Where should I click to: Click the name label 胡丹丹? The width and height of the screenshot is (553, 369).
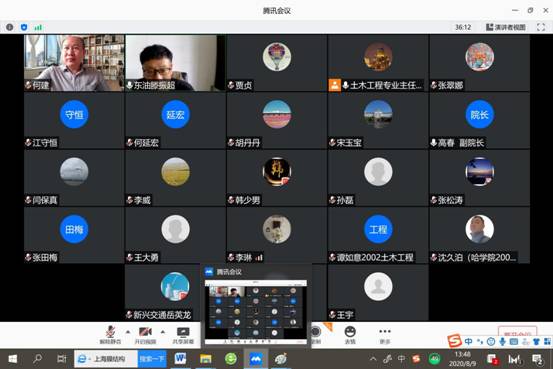(248, 143)
